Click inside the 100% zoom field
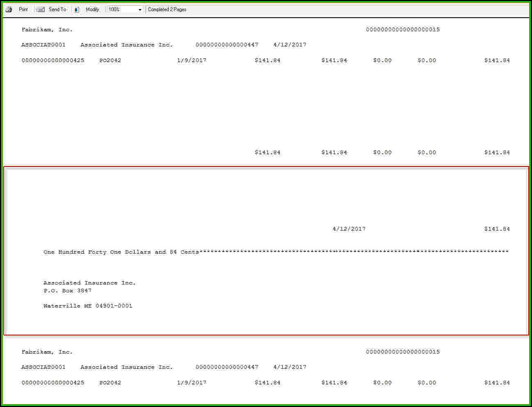Screen dimensions: 532x407 point(121,9)
